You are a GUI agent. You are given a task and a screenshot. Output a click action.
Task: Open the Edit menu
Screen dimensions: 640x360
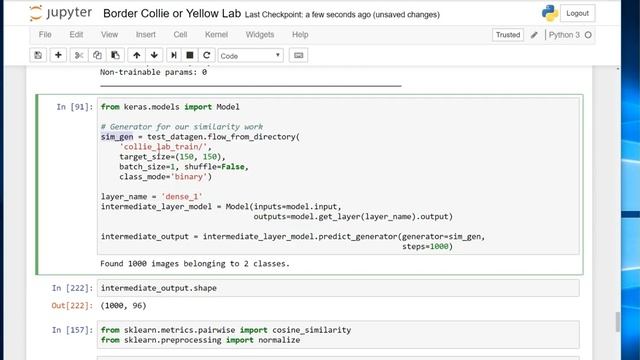coord(76,35)
